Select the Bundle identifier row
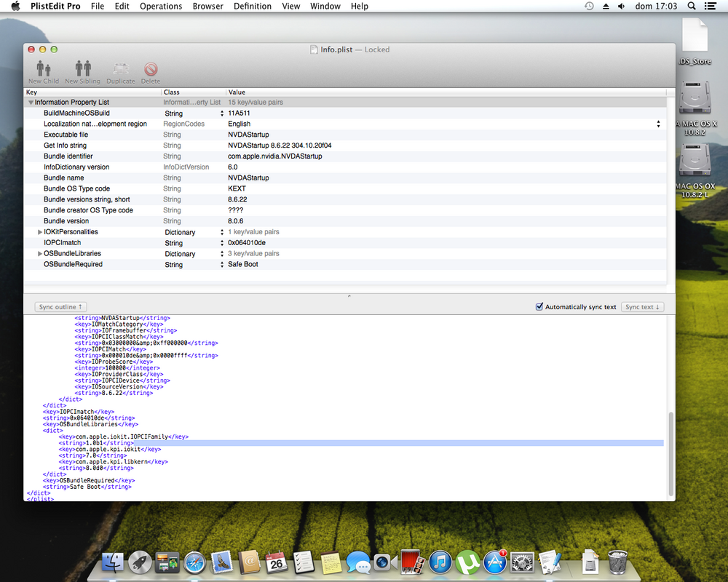Viewport: 728px width, 582px height. (68, 156)
